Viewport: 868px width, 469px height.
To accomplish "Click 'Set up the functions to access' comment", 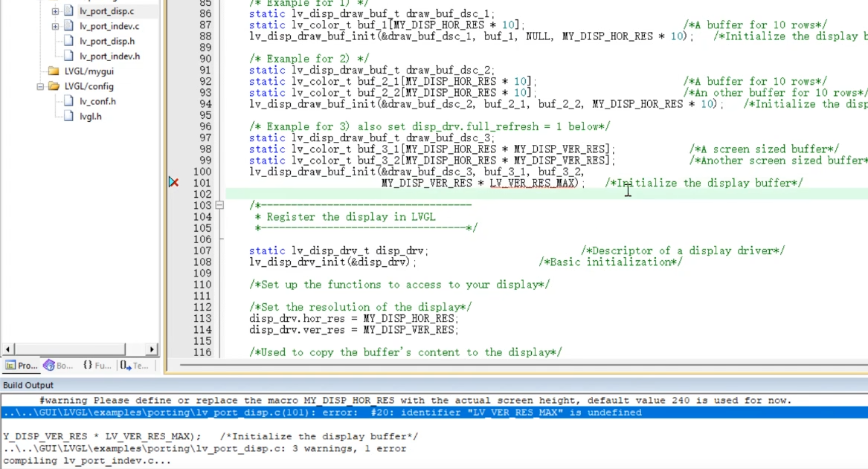I will point(399,285).
